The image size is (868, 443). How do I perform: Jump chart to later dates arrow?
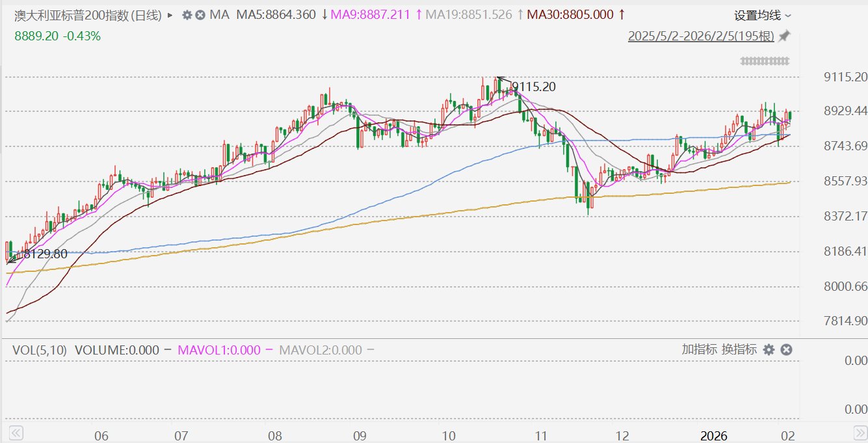[x=860, y=432]
